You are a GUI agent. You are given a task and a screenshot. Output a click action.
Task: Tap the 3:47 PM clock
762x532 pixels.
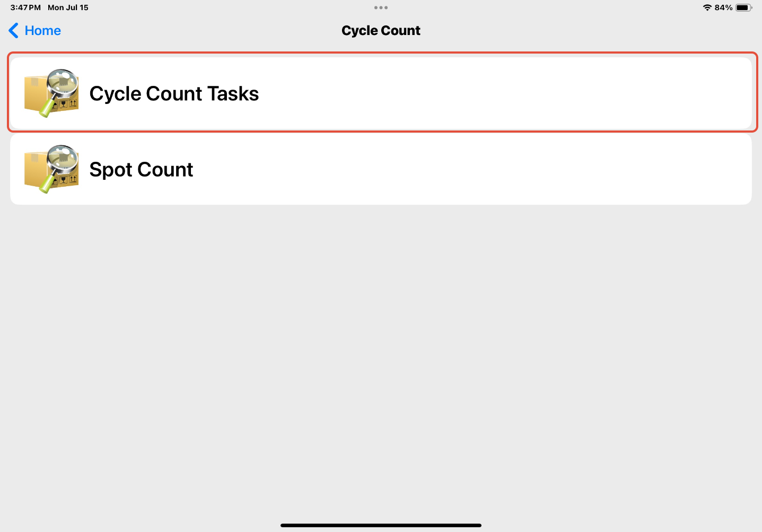point(25,7)
